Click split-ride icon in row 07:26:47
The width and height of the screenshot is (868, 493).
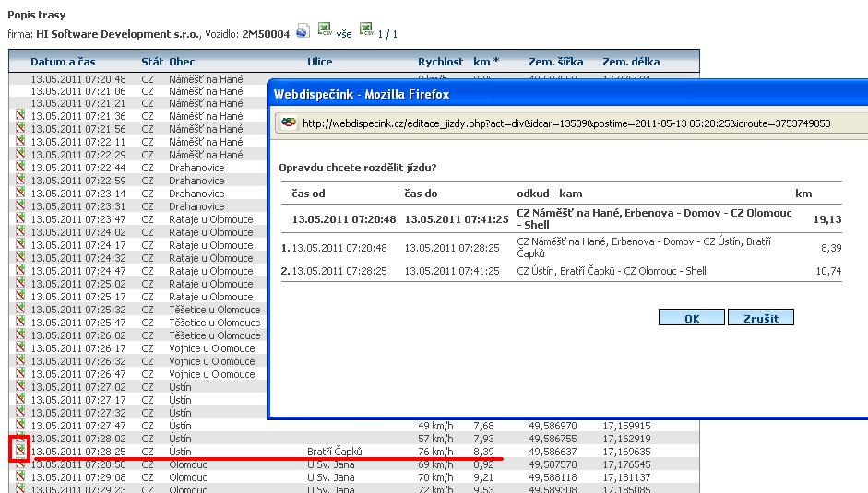pos(20,373)
